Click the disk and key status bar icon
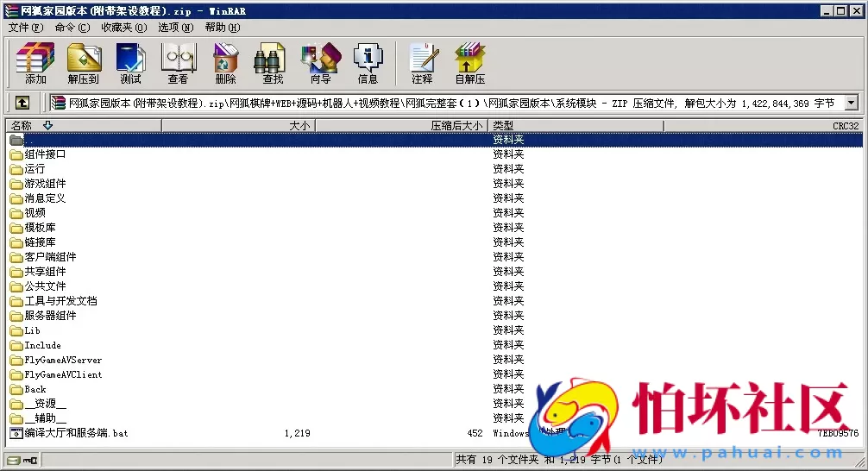The image size is (868, 471). (x=22, y=460)
